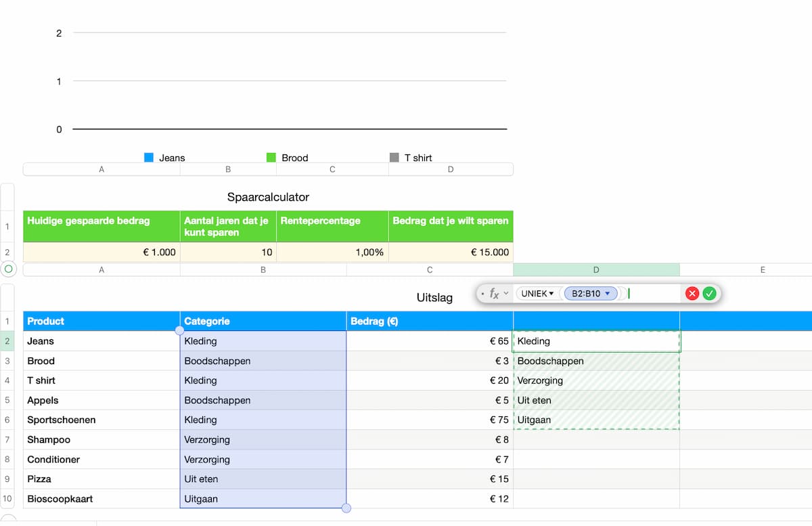Click the Bedrag dat je wilt sparen header
This screenshot has width=812, height=526.
451,226
